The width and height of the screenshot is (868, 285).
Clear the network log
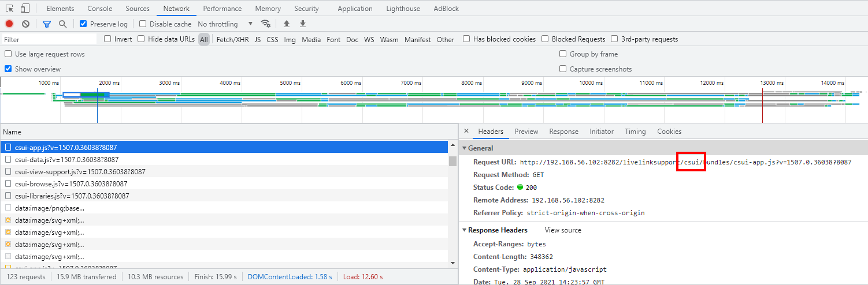click(x=25, y=24)
